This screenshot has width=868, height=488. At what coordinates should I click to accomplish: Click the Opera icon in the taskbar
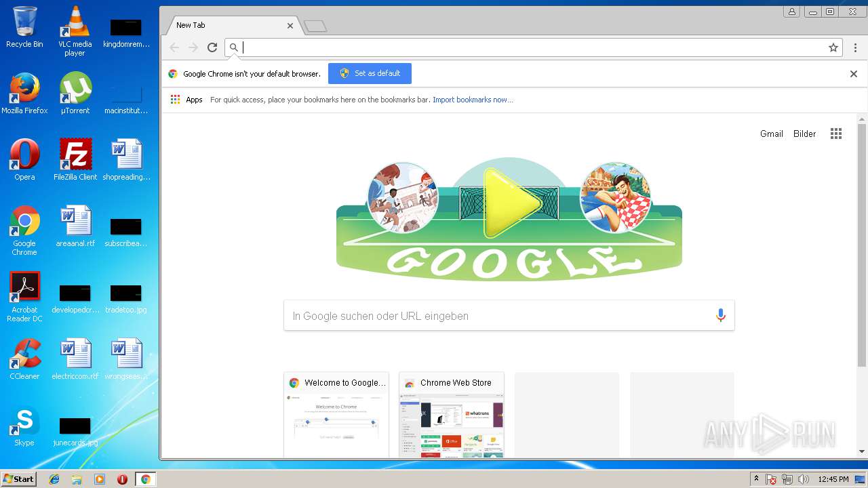(122, 479)
